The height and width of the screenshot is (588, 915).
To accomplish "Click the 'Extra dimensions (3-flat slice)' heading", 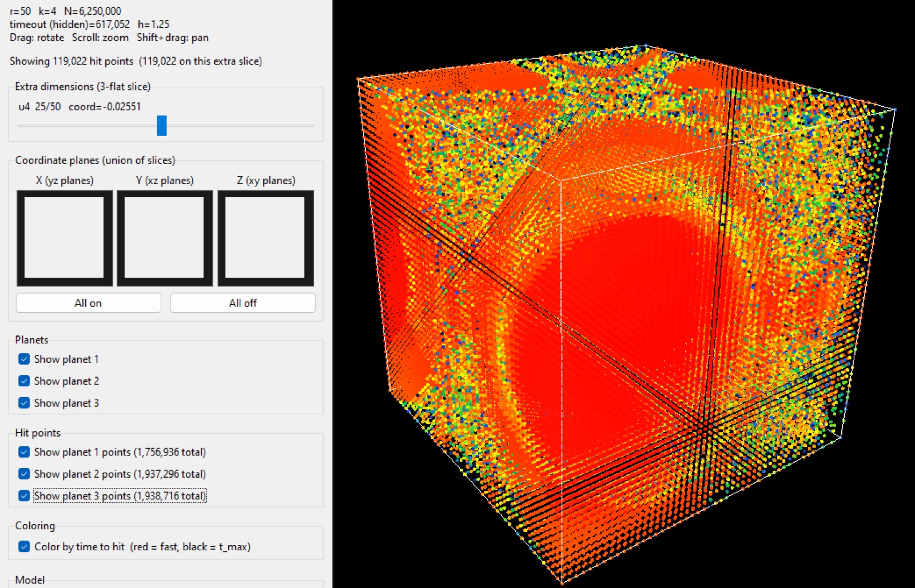I will pyautogui.click(x=83, y=86).
